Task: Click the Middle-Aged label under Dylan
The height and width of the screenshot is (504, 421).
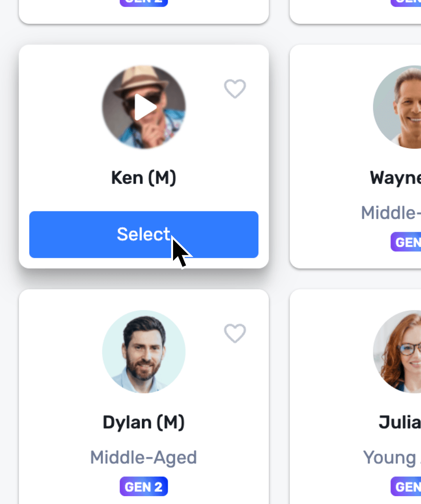Action: point(143,458)
